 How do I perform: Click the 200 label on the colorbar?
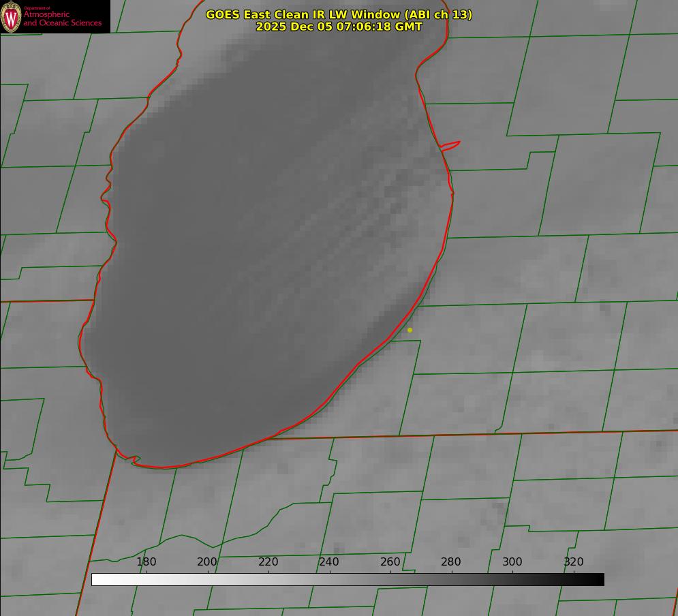click(207, 562)
